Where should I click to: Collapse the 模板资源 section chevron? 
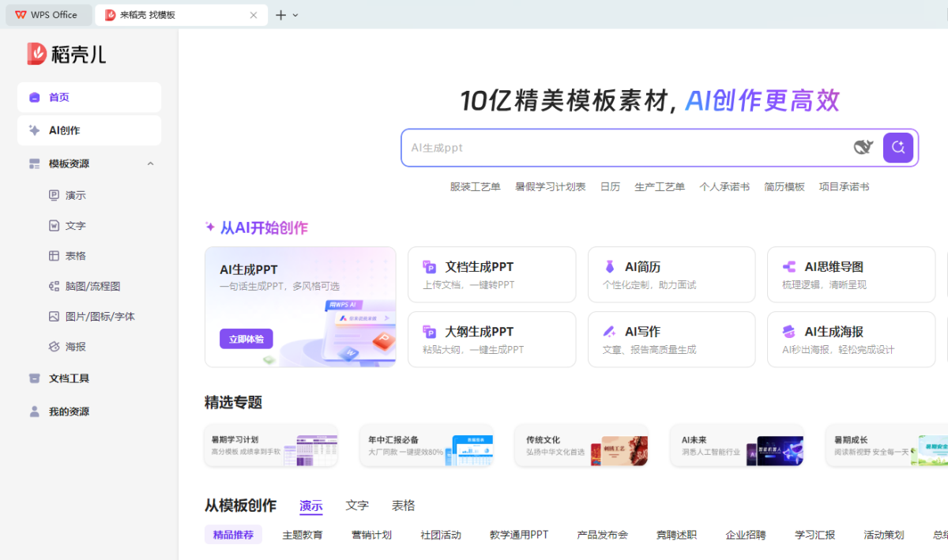click(x=150, y=163)
